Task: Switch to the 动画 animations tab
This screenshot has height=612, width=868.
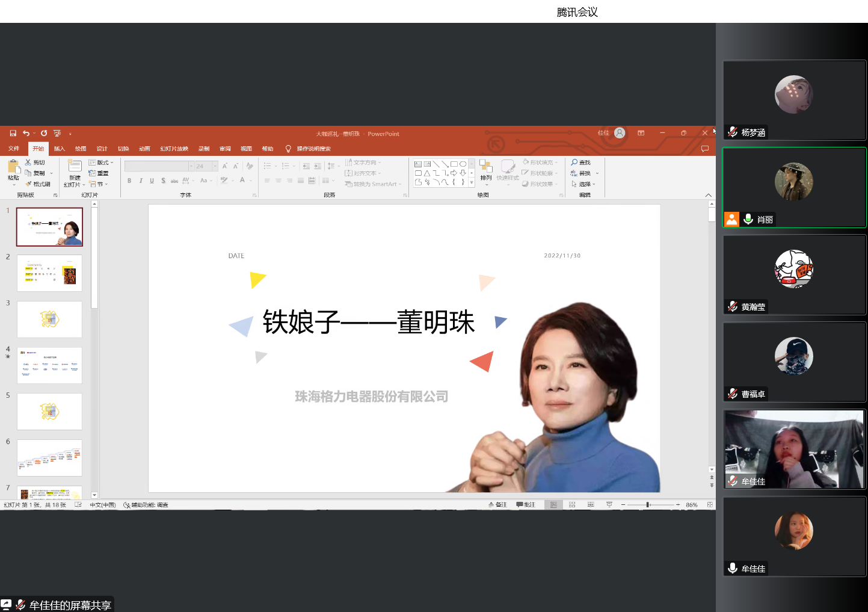Action: tap(144, 149)
